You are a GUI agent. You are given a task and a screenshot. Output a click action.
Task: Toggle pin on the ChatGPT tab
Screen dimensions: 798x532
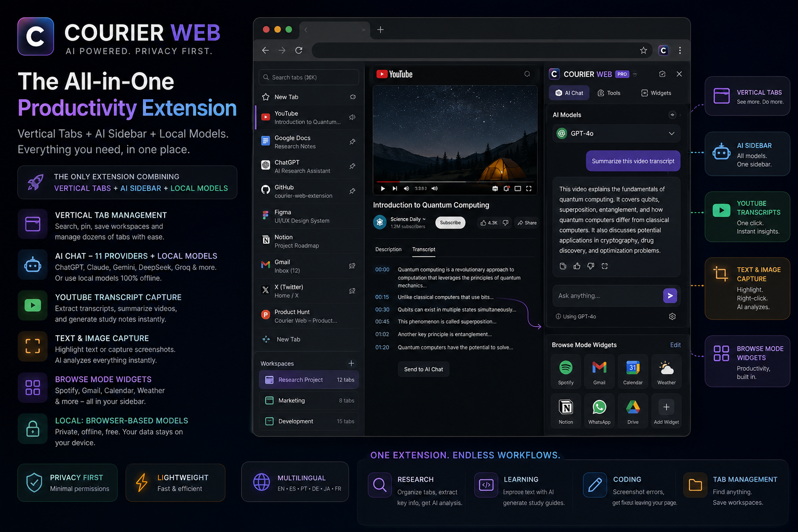[352, 166]
